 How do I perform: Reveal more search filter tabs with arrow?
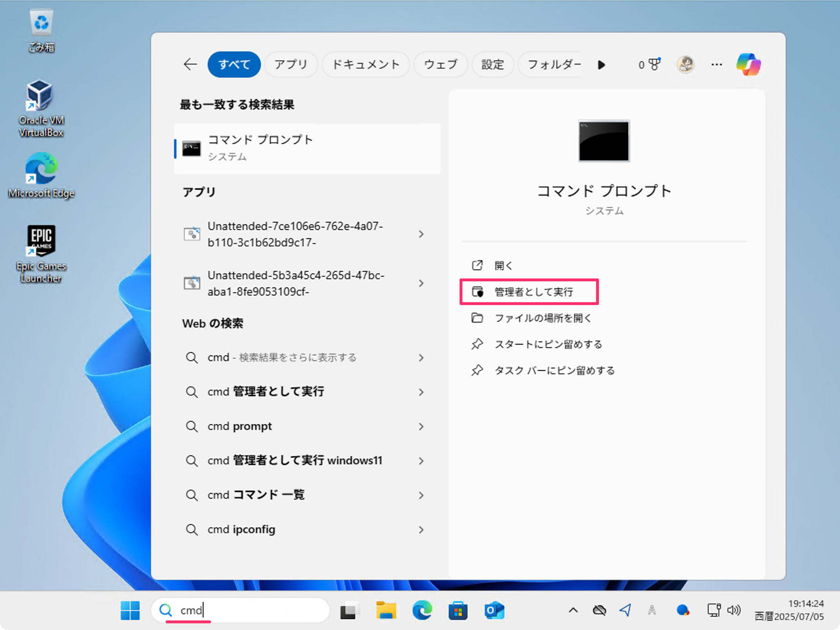(601, 64)
